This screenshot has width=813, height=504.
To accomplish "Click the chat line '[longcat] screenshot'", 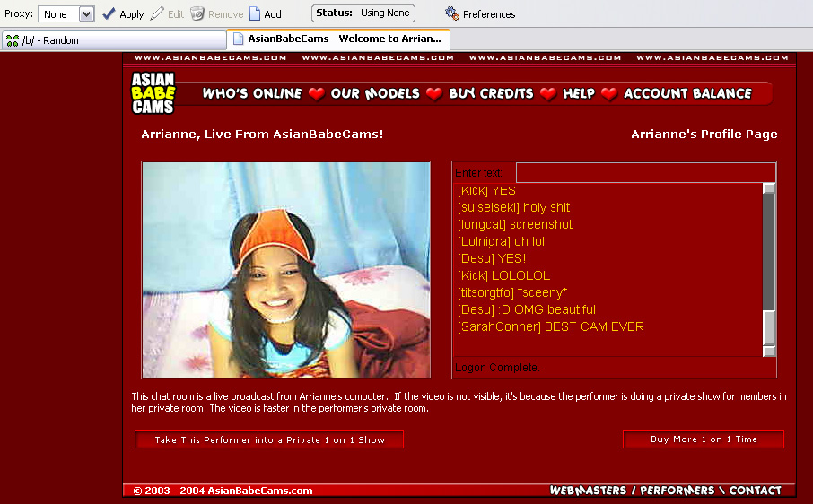I will (515, 224).
